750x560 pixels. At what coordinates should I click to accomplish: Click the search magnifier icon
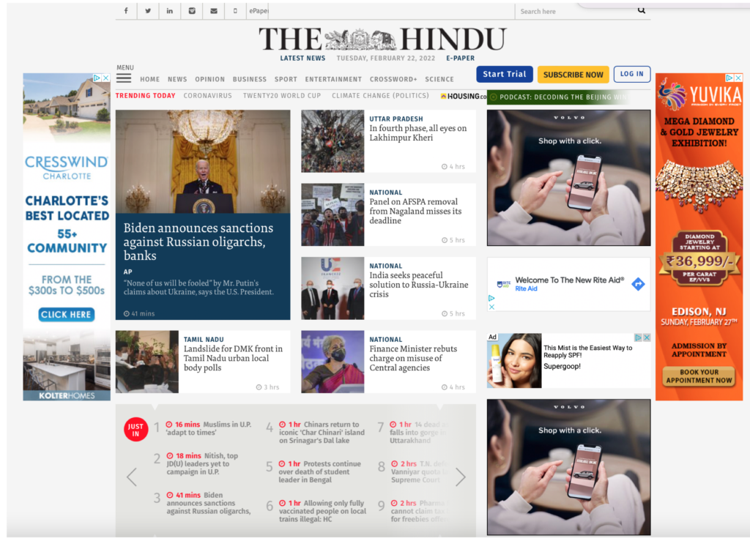click(x=642, y=10)
